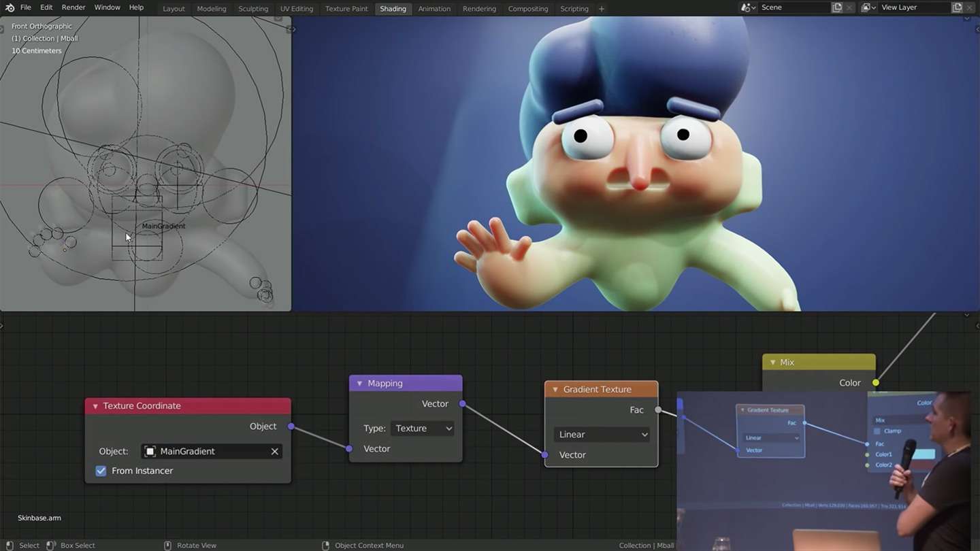Open the Linear dropdown on Gradient Texture node
The width and height of the screenshot is (980, 551).
(x=601, y=434)
